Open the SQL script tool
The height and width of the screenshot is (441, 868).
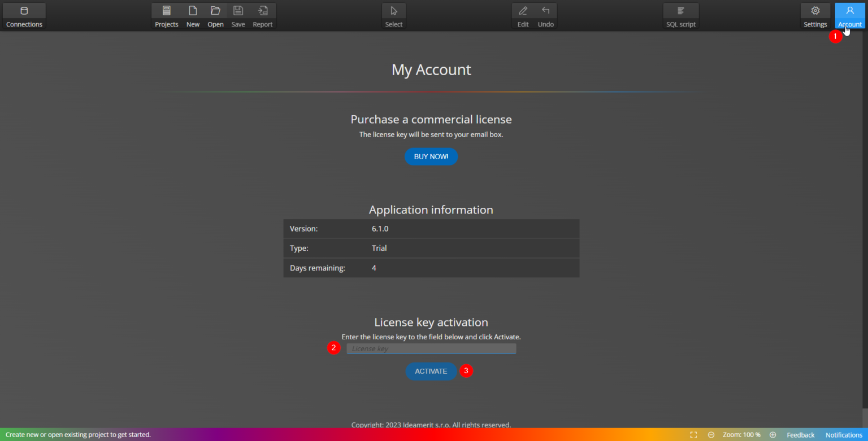pos(680,15)
